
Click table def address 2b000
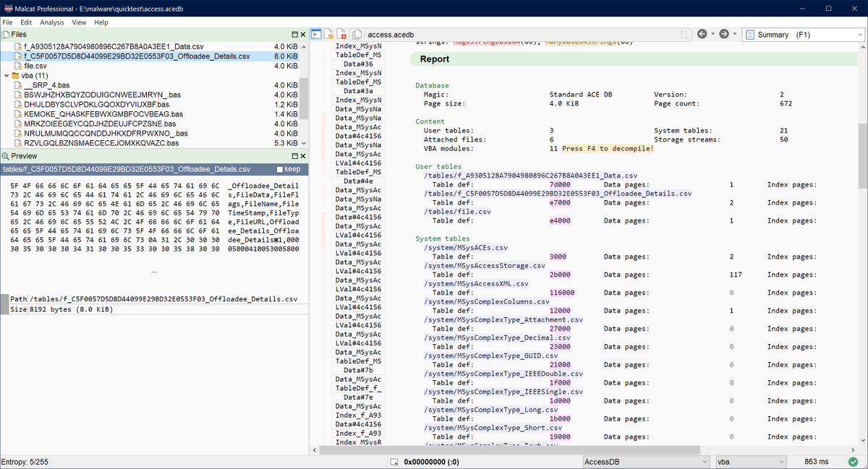pos(561,275)
